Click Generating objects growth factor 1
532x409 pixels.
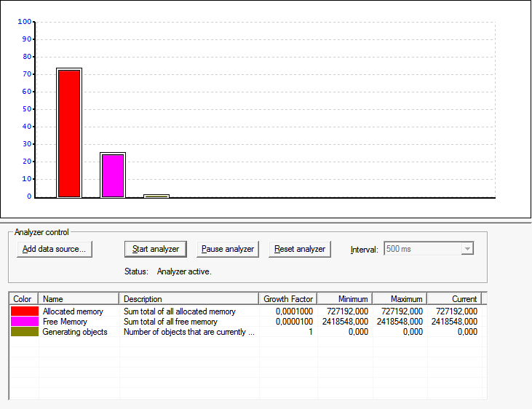coord(311,332)
